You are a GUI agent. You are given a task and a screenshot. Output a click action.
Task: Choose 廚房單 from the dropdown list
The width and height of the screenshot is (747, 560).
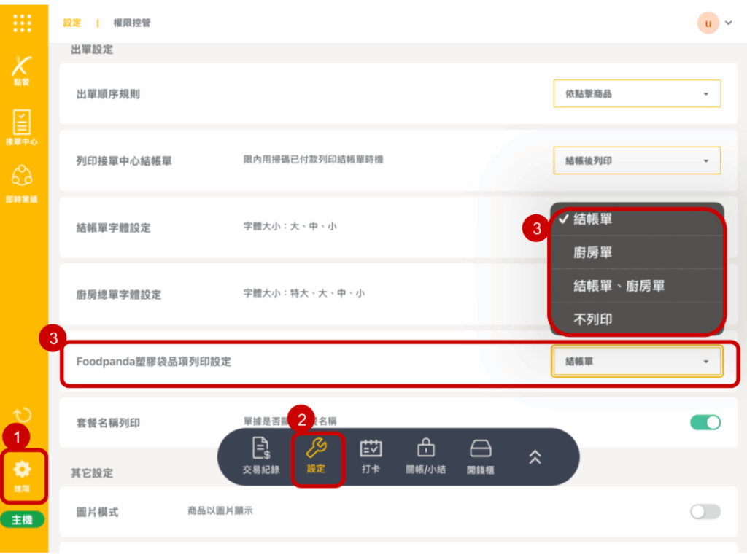[592, 252]
